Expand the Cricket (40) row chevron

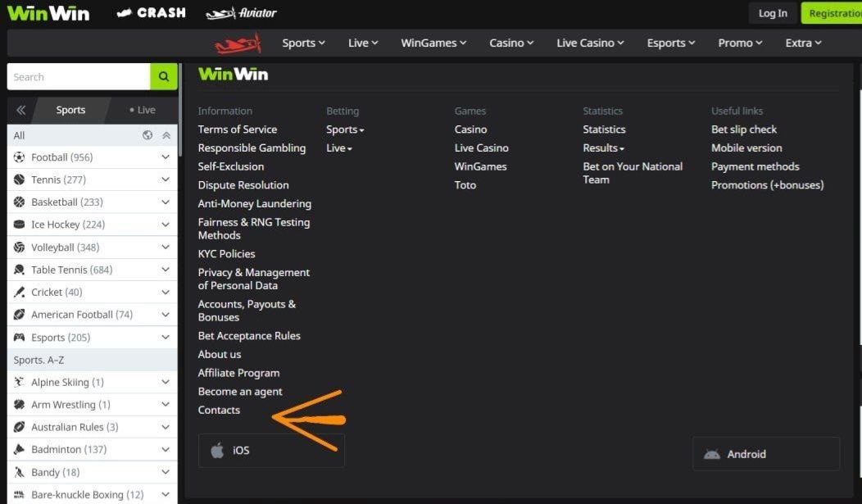tap(165, 292)
